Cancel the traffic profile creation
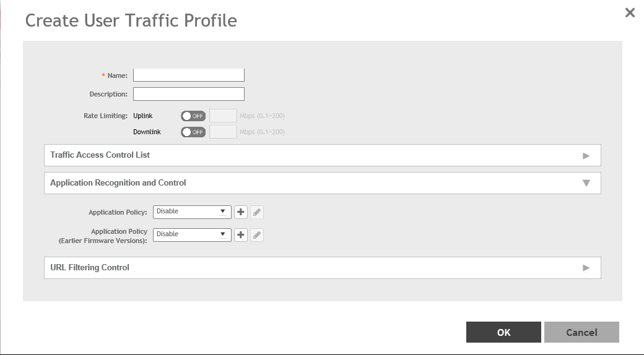Viewport: 644px width, 355px height. 581,332
